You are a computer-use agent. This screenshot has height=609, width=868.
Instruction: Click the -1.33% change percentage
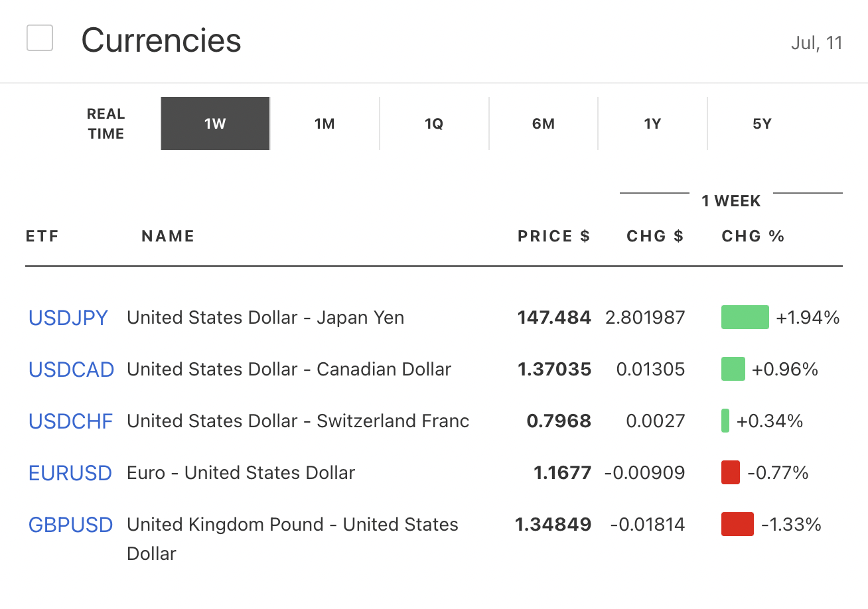791,525
